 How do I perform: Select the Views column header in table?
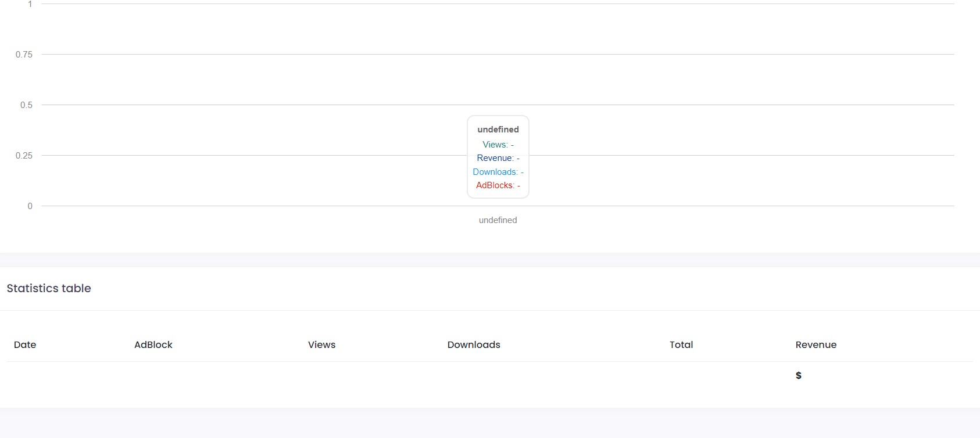[322, 344]
